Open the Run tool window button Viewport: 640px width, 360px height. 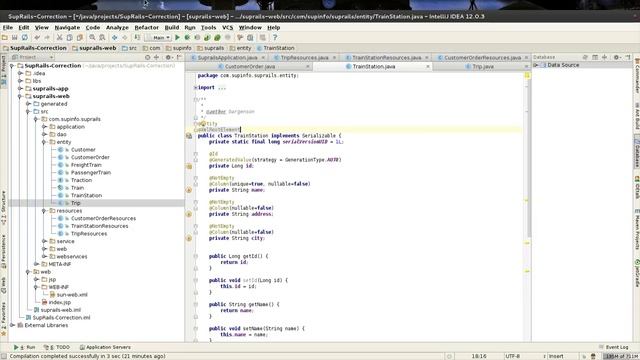click(24, 347)
